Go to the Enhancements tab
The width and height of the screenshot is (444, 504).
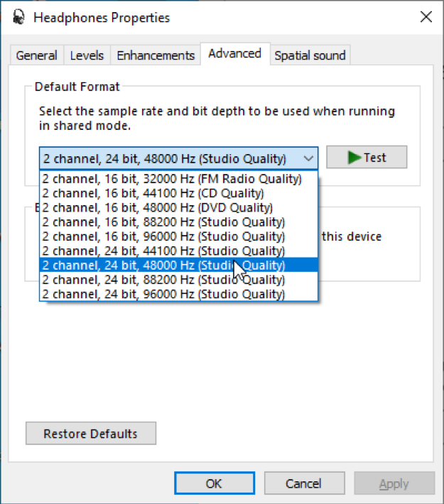pyautogui.click(x=156, y=55)
